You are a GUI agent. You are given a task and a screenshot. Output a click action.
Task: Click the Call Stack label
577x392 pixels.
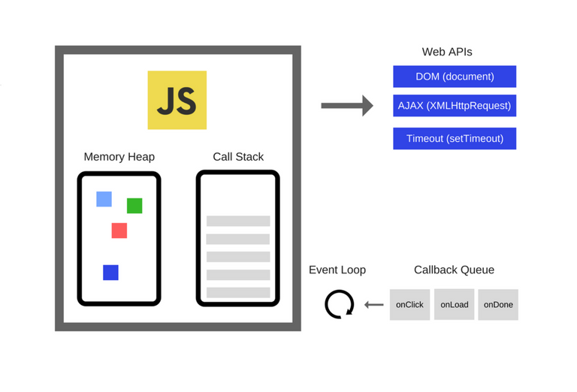click(238, 157)
